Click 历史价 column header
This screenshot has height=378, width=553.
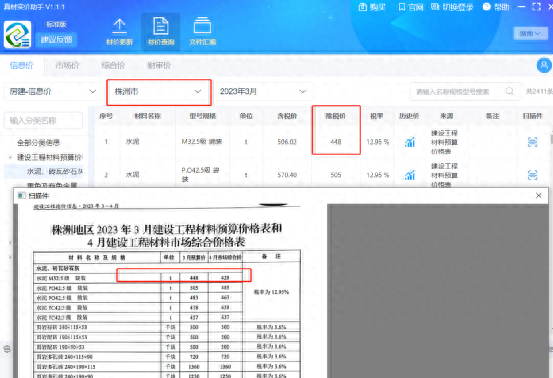pyautogui.click(x=409, y=116)
